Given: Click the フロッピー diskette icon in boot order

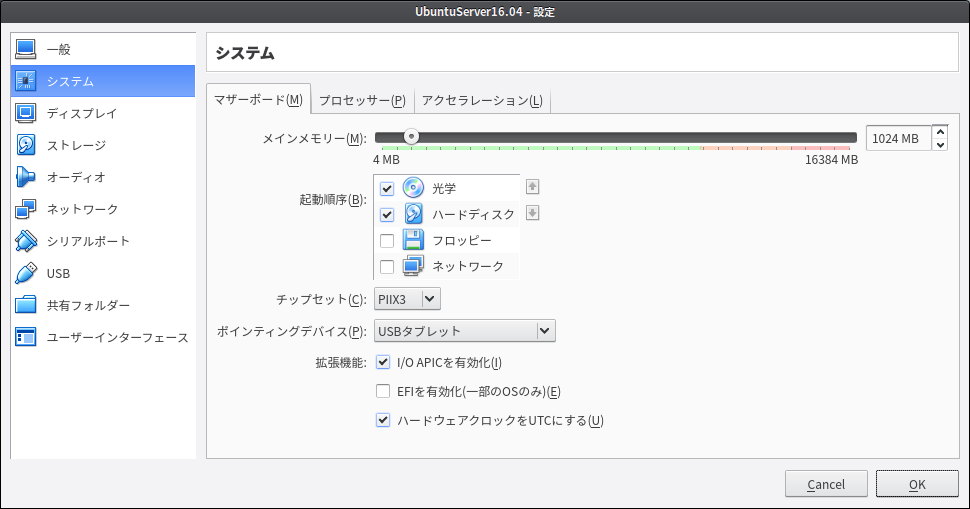Looking at the screenshot, I should click(x=413, y=239).
